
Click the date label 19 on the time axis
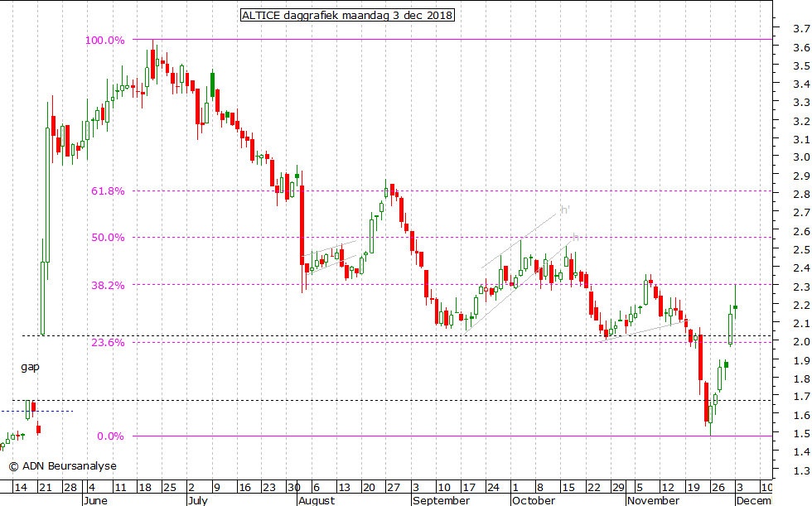point(693,488)
